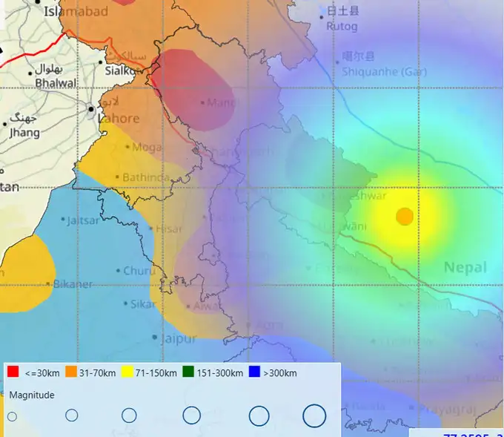Click the Bikaner city label
504x437 pixels.
tap(73, 284)
